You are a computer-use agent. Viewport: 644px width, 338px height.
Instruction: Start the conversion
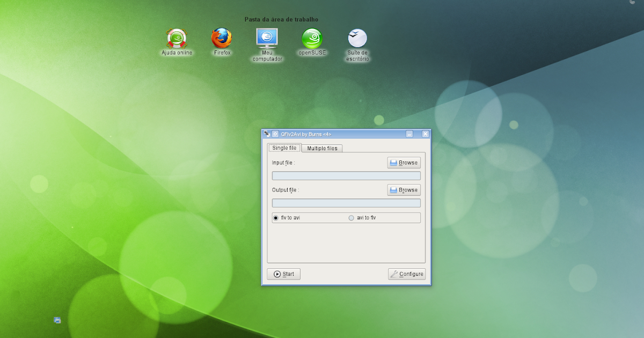(x=284, y=274)
